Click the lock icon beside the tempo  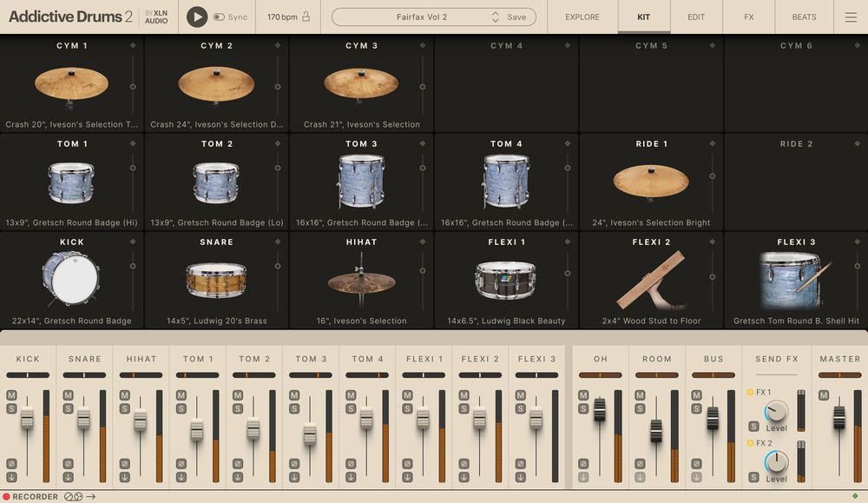click(305, 16)
